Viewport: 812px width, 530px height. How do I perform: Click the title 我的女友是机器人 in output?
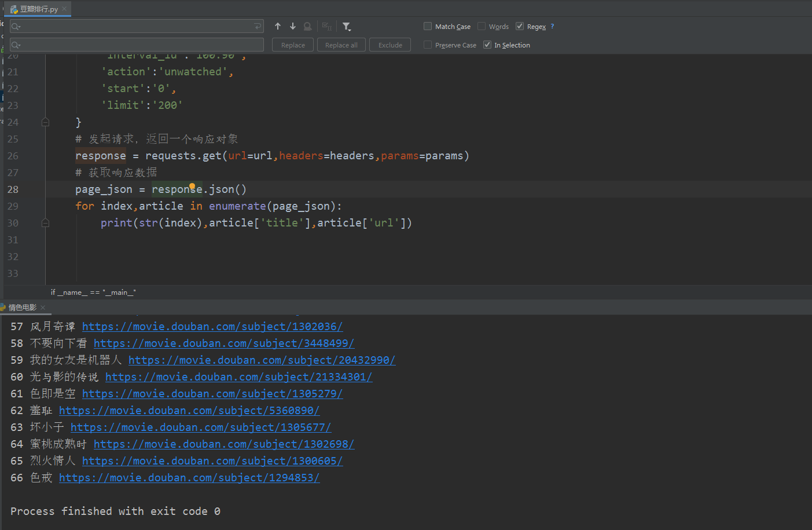pyautogui.click(x=76, y=360)
